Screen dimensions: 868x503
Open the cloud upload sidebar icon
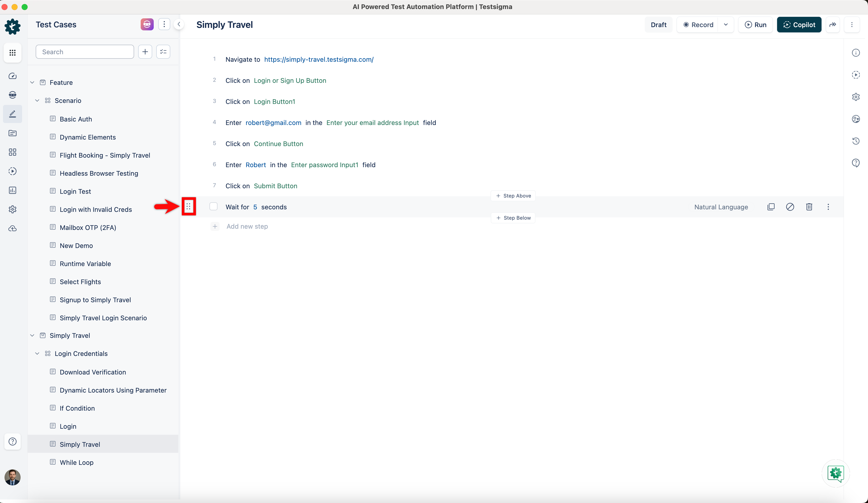pyautogui.click(x=12, y=228)
